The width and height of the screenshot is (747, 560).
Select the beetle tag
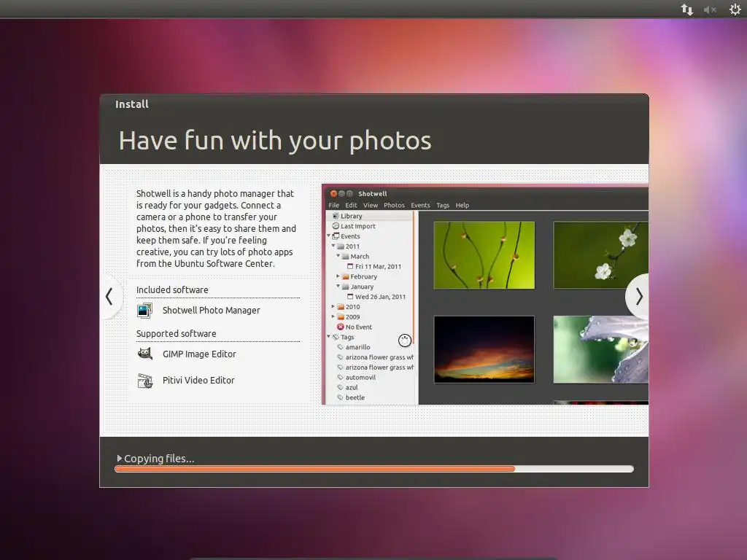pos(355,397)
